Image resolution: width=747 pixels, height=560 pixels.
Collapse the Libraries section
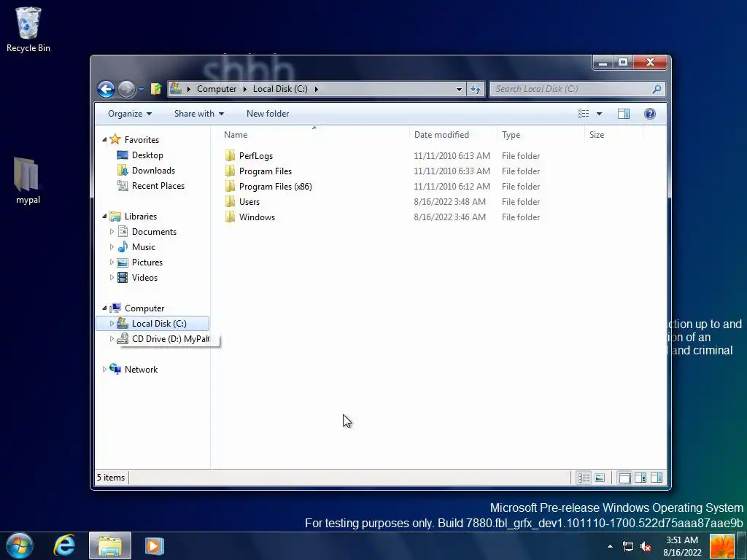104,216
